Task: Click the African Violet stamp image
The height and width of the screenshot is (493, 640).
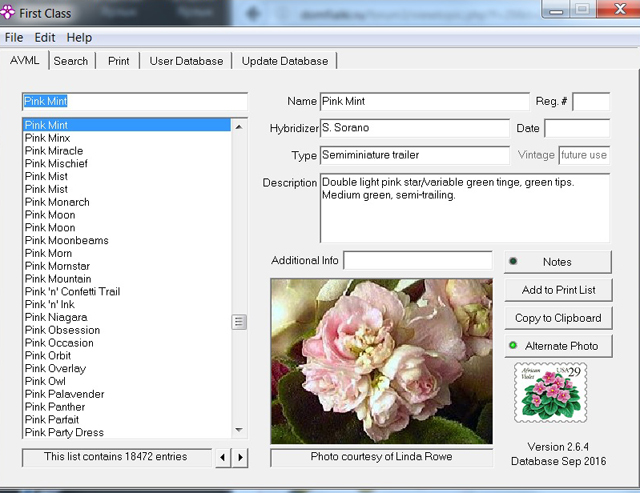Action: pyautogui.click(x=551, y=393)
